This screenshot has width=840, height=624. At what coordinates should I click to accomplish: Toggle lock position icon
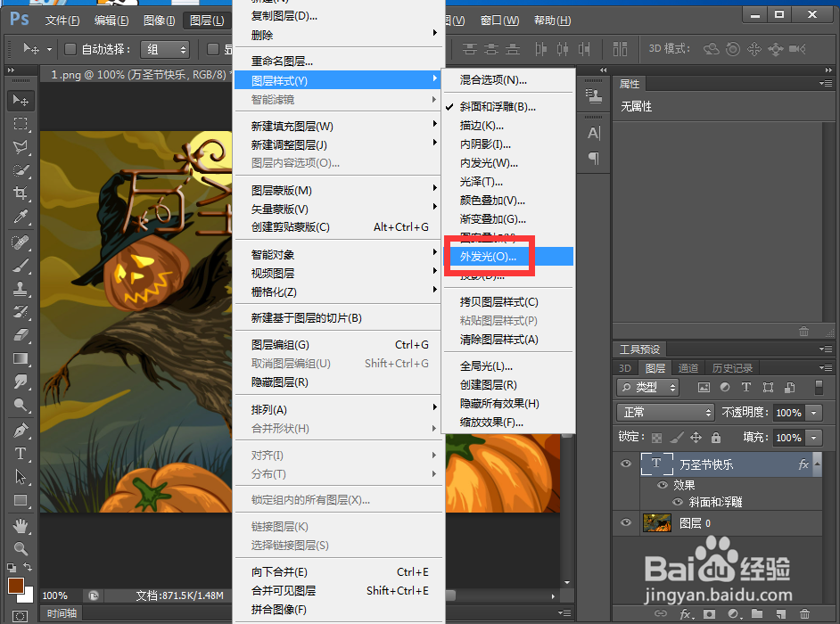click(696, 438)
